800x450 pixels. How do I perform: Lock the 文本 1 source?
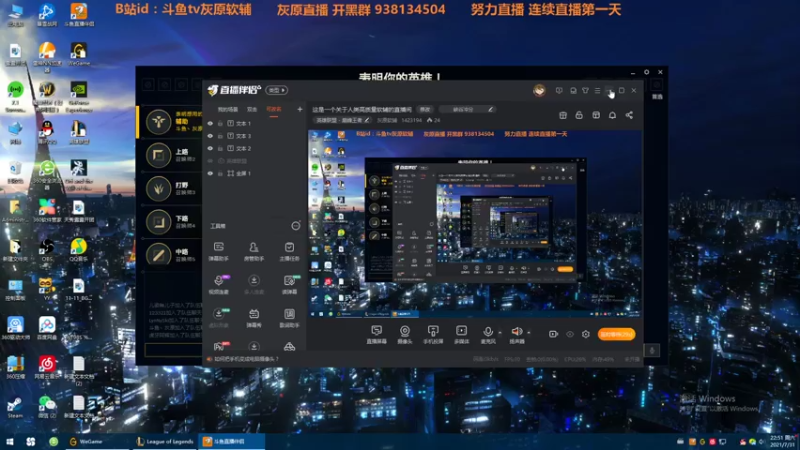tap(220, 123)
